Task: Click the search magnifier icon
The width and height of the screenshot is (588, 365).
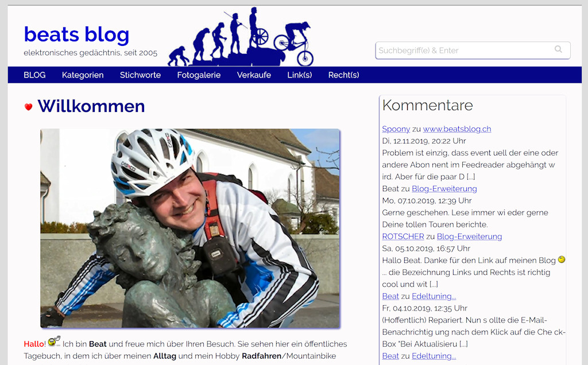Action: pyautogui.click(x=558, y=49)
